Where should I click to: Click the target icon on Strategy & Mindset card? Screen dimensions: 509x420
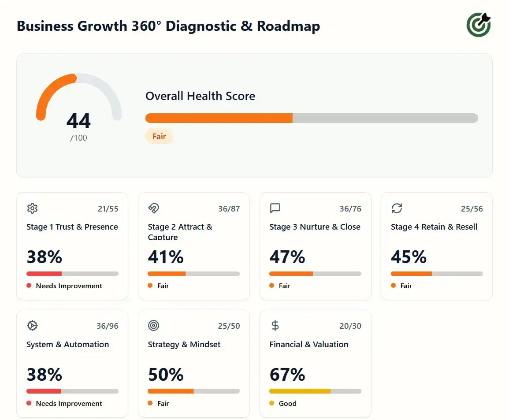coord(153,326)
